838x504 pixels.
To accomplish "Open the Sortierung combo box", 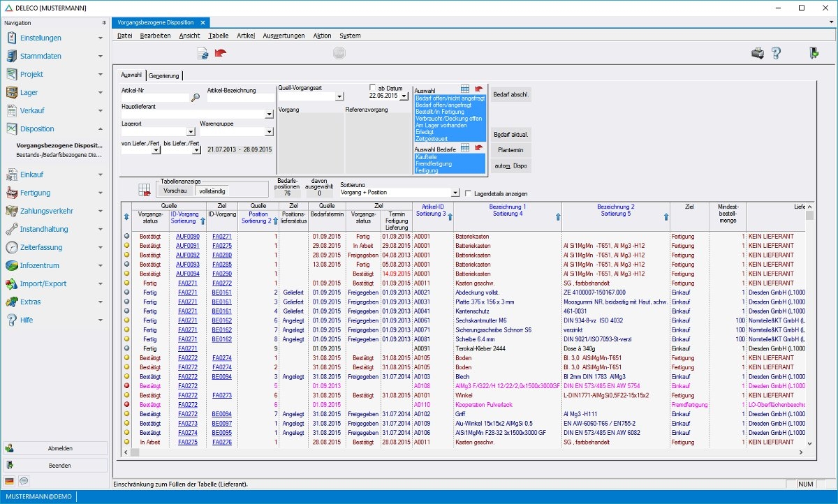I will 455,193.
